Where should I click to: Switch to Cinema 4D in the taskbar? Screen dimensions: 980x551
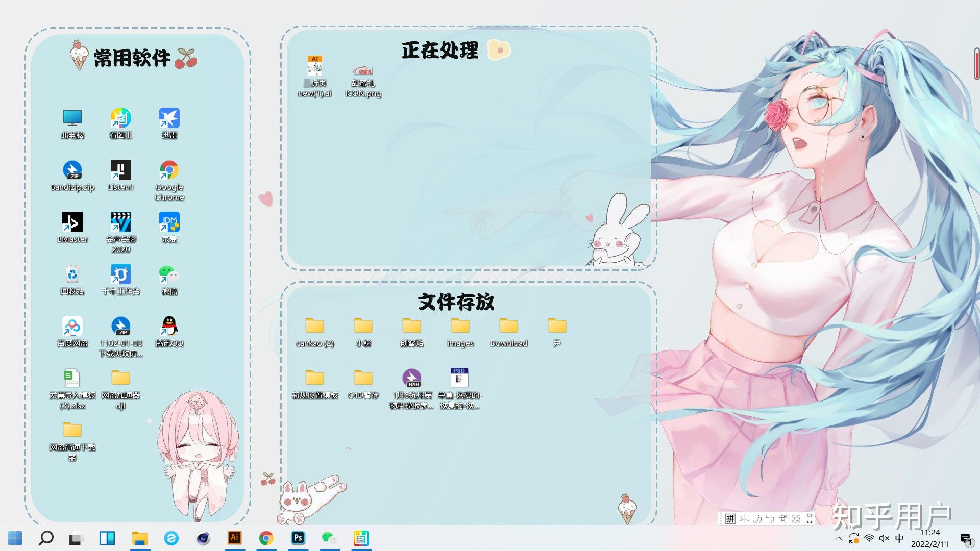click(203, 538)
